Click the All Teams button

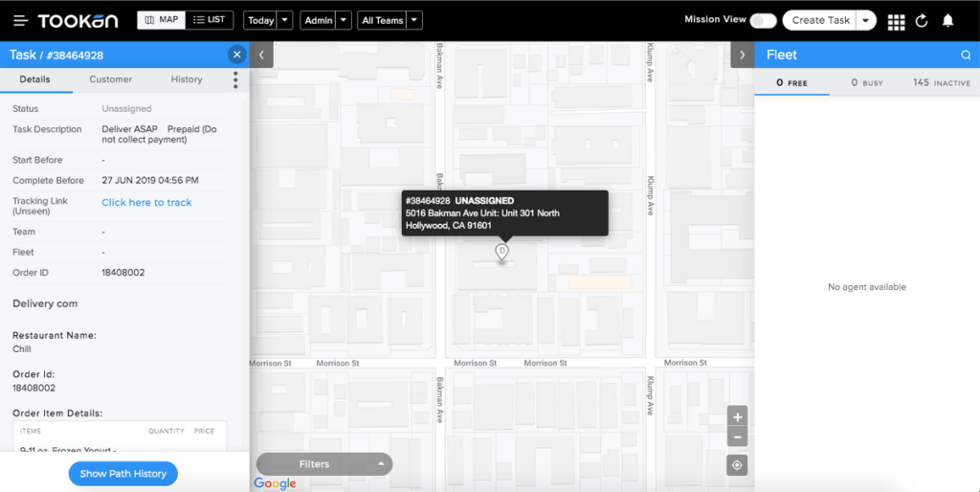tap(383, 21)
